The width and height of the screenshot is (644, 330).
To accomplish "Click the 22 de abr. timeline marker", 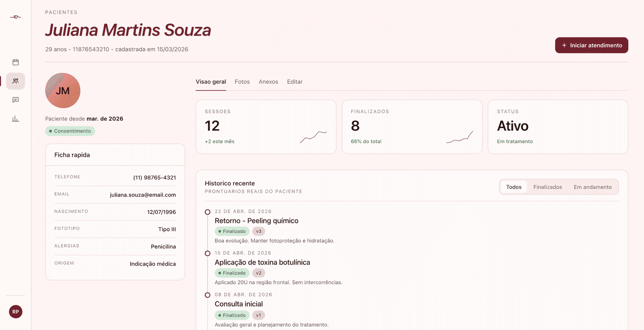I will tap(207, 212).
